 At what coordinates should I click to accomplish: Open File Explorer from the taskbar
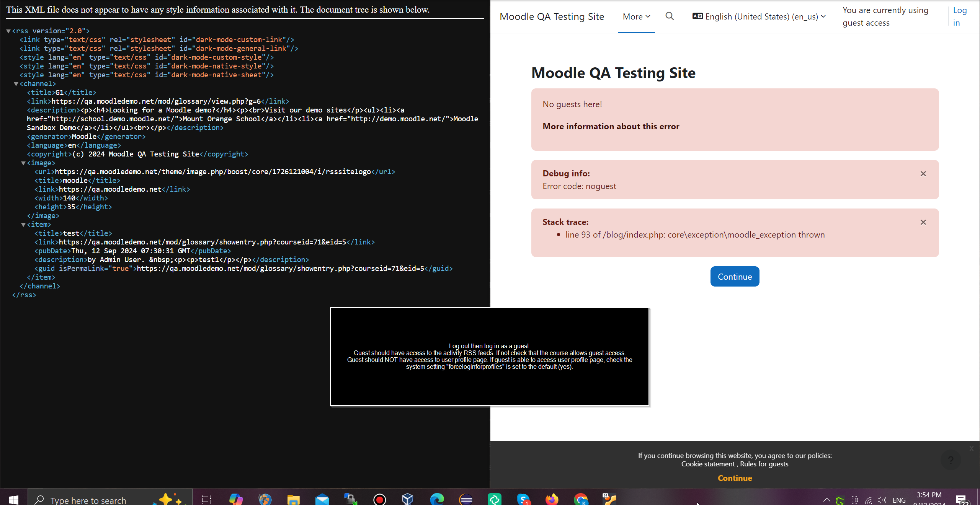(294, 499)
